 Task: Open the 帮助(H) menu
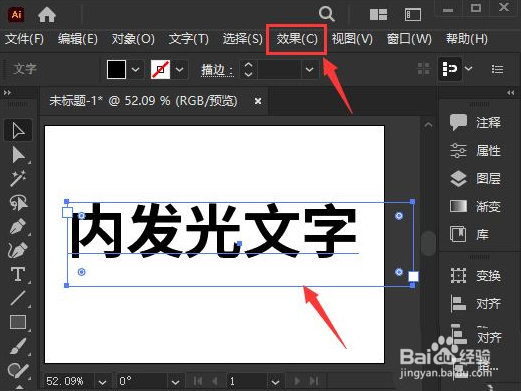(x=467, y=39)
